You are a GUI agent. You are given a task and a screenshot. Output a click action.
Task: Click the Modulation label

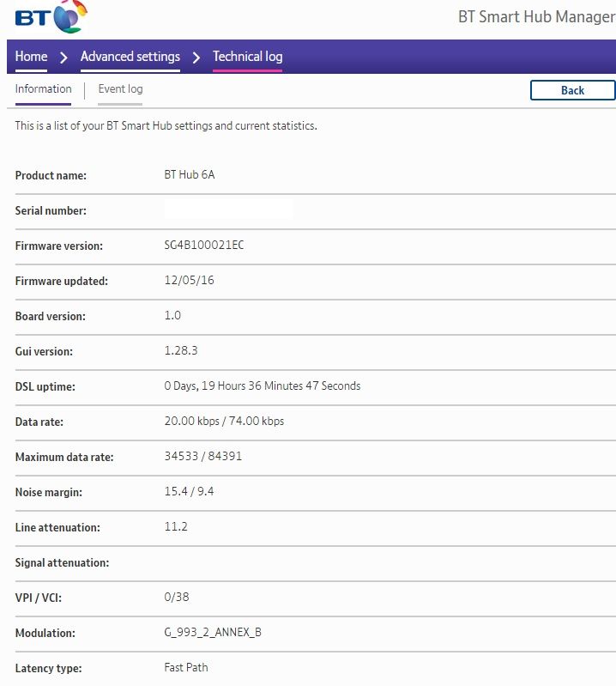(45, 633)
